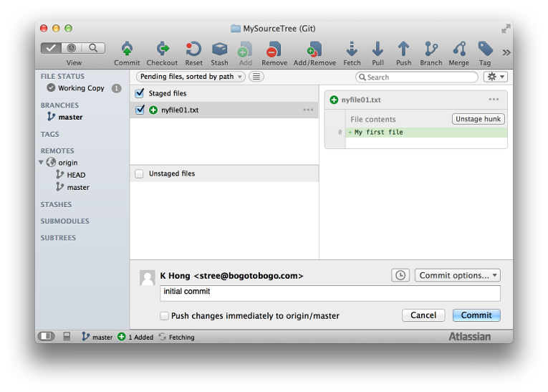Click the MySourceTree folder title icon

pyautogui.click(x=236, y=29)
